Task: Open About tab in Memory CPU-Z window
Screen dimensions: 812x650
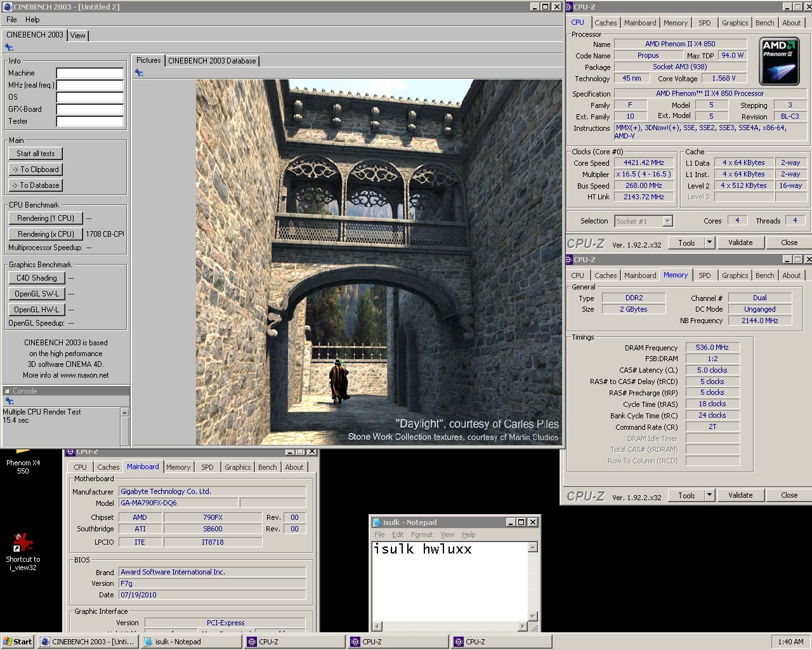Action: [791, 275]
